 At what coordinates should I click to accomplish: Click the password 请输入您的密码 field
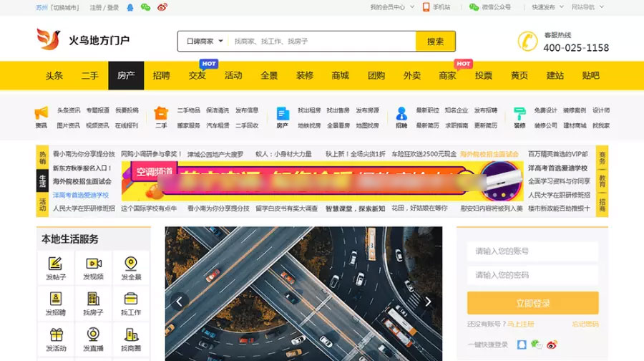pyautogui.click(x=532, y=274)
